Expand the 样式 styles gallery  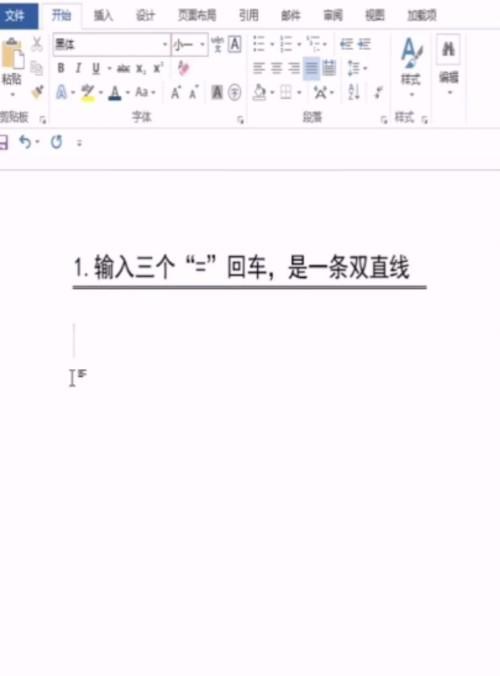410,67
